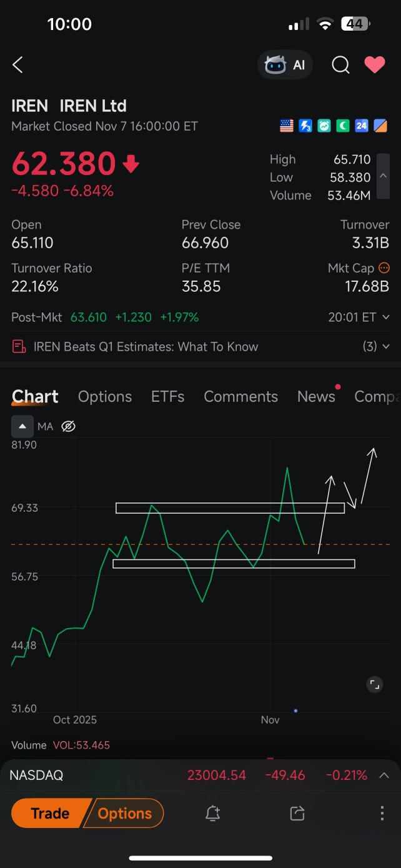The image size is (401, 868).
Task: Expand the post-market time dropdown
Action: tap(386, 317)
